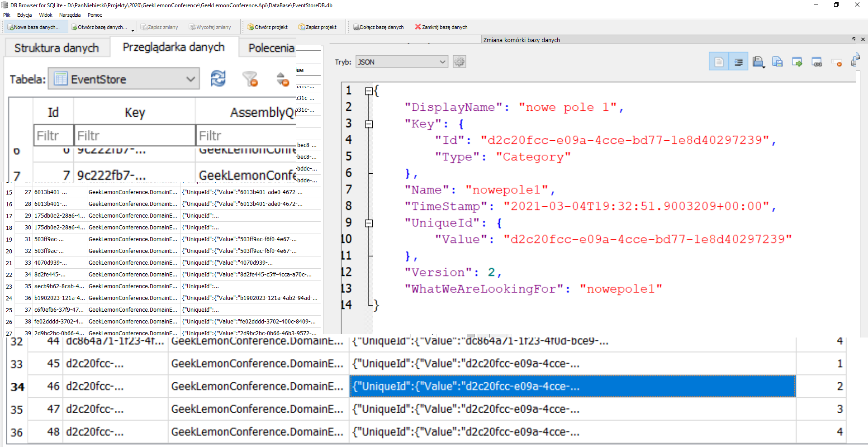Click Zapisz projekt toolbar button

click(318, 27)
